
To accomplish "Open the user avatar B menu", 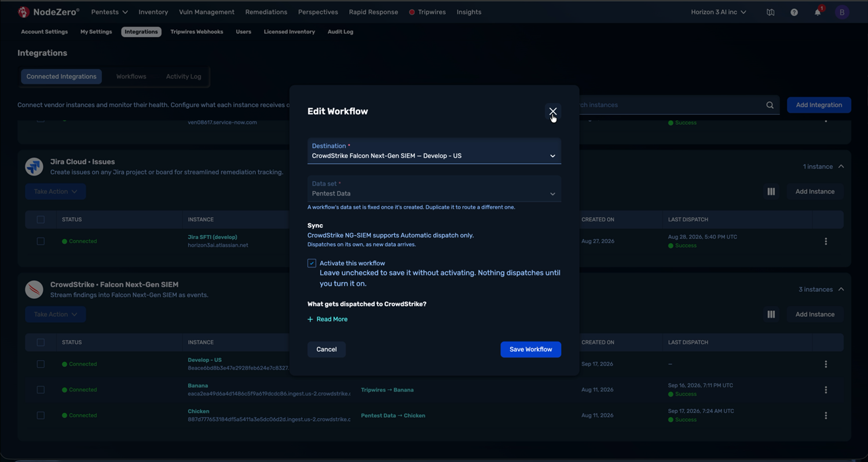I will 842,12.
